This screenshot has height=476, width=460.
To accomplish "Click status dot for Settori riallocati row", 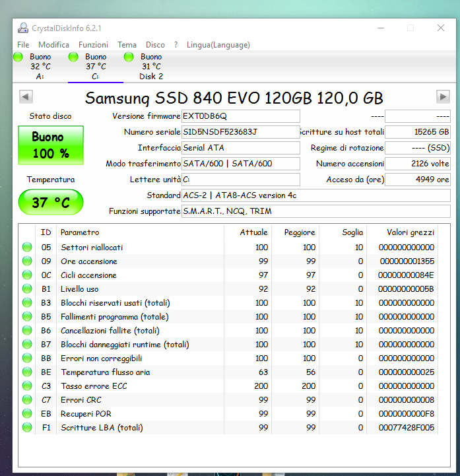I will (27, 247).
